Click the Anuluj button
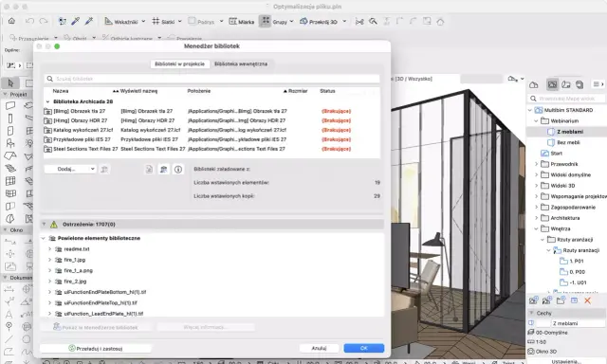This screenshot has height=364, width=607. pyautogui.click(x=319, y=348)
